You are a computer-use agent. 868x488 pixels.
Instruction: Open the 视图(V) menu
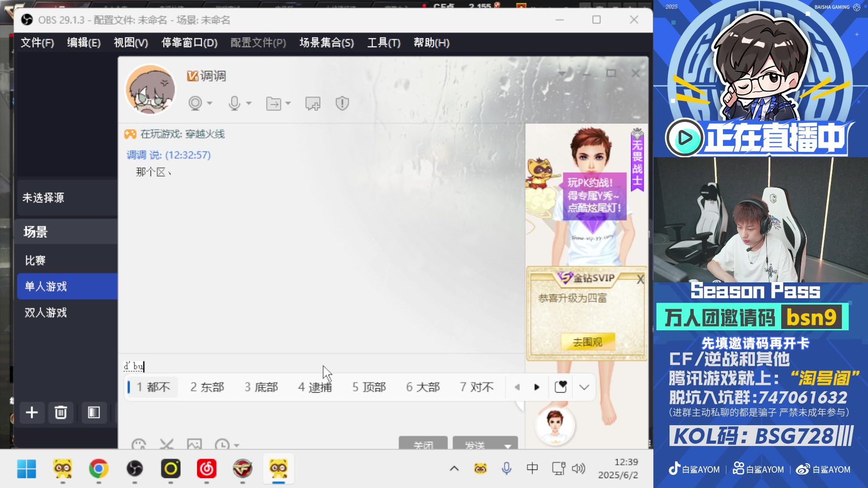click(131, 43)
